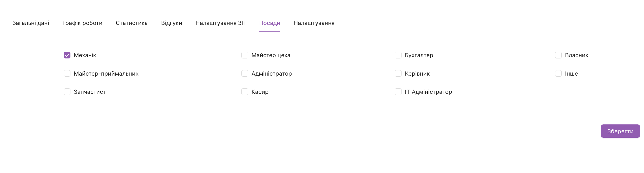Open the Загальні дані tab
The width and height of the screenshot is (644, 173).
31,23
